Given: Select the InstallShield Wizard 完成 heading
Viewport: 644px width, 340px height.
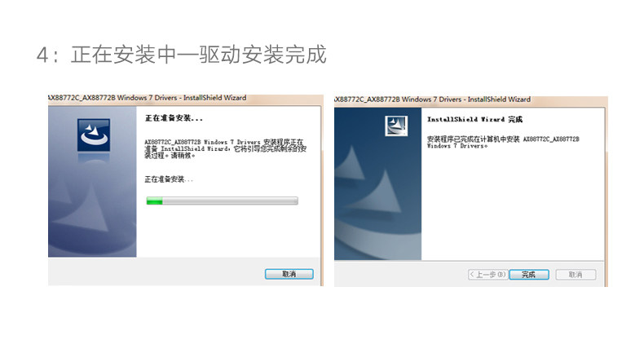Looking at the screenshot, I should [x=474, y=119].
